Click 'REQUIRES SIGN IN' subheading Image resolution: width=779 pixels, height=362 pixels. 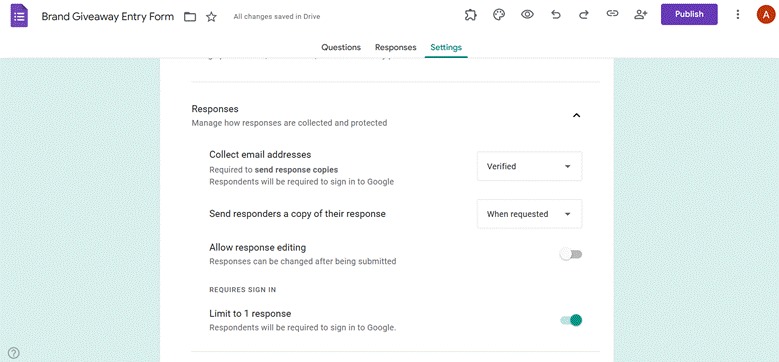[242, 290]
